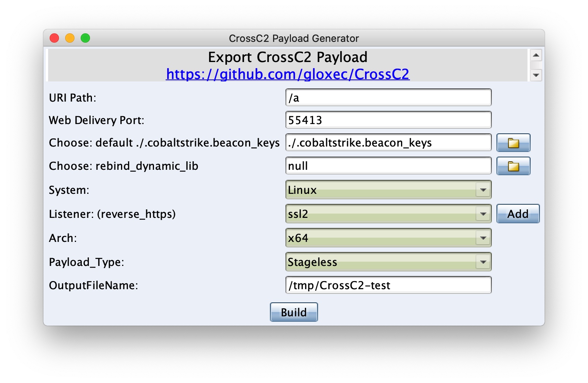The image size is (588, 383).
Task: Click the 'CrossC2 Payload Generator' window title
Action: [294, 38]
